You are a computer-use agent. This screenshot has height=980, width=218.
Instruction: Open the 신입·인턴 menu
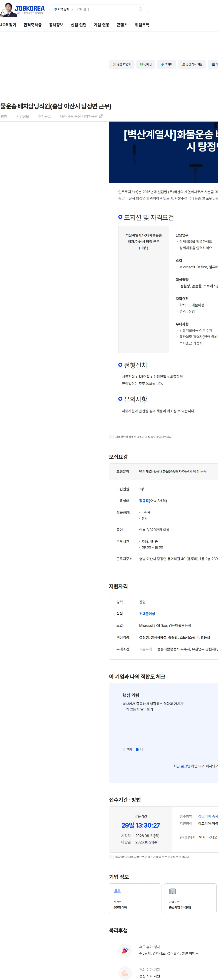tap(79, 25)
